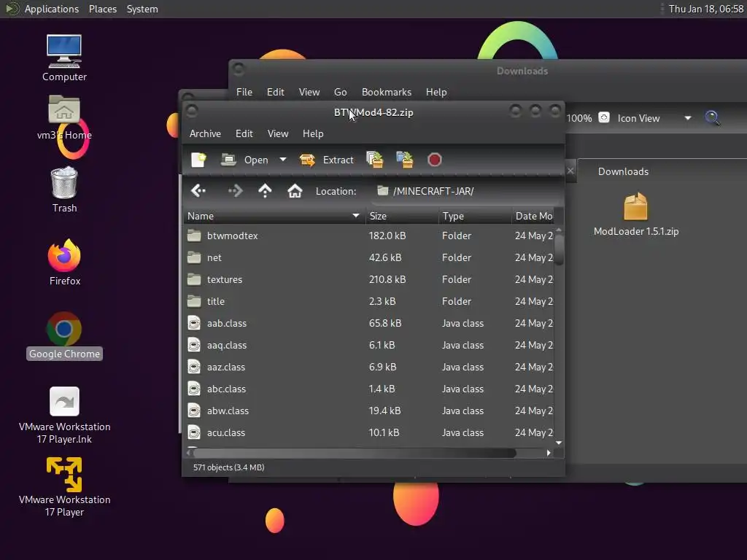This screenshot has height=560, width=747.
Task: Select VMware Workstation 17 Player icon
Action: [x=64, y=487]
